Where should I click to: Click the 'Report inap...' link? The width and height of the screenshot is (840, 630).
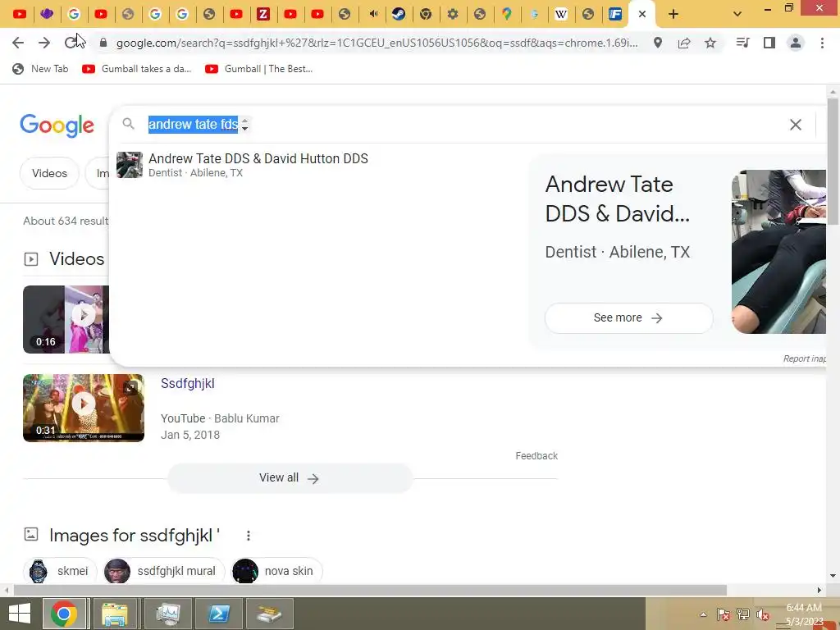pos(804,358)
